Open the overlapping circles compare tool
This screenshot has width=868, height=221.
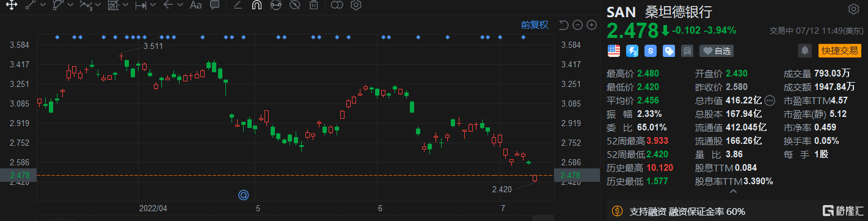(337, 6)
